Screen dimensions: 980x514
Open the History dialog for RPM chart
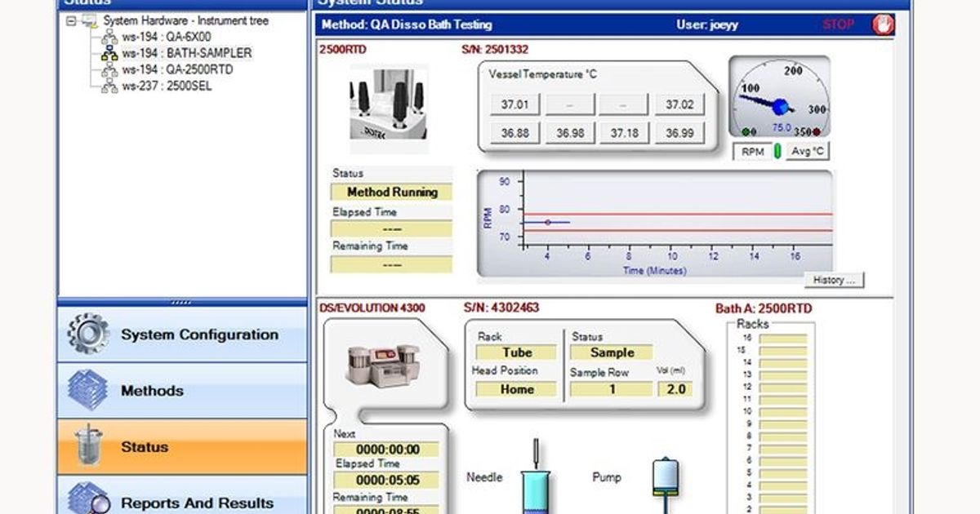click(834, 280)
